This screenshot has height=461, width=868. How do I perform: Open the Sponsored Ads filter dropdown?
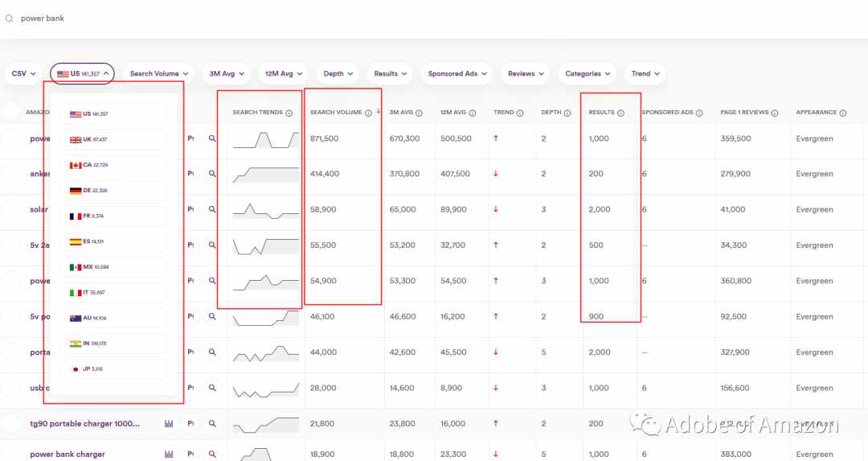click(457, 74)
